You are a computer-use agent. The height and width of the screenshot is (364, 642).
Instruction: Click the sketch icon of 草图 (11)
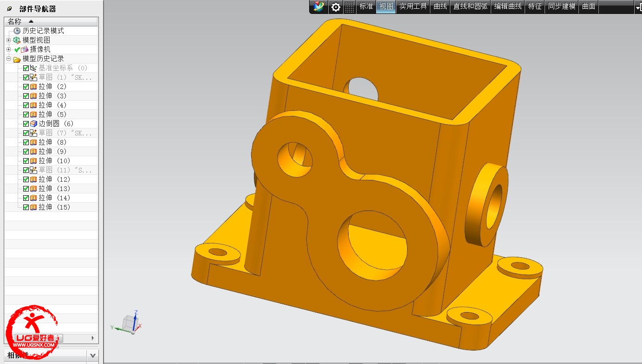(x=33, y=170)
